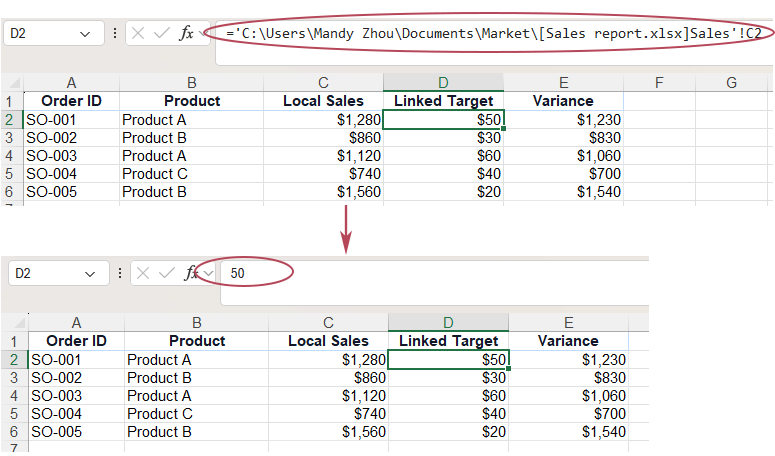Image resolution: width=775 pixels, height=456 pixels.
Task: Click the Cancel X icon in the lower formula bar
Action: pos(144,272)
